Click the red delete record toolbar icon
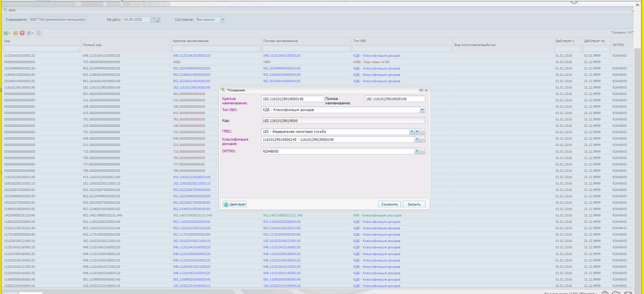 pyautogui.click(x=22, y=33)
